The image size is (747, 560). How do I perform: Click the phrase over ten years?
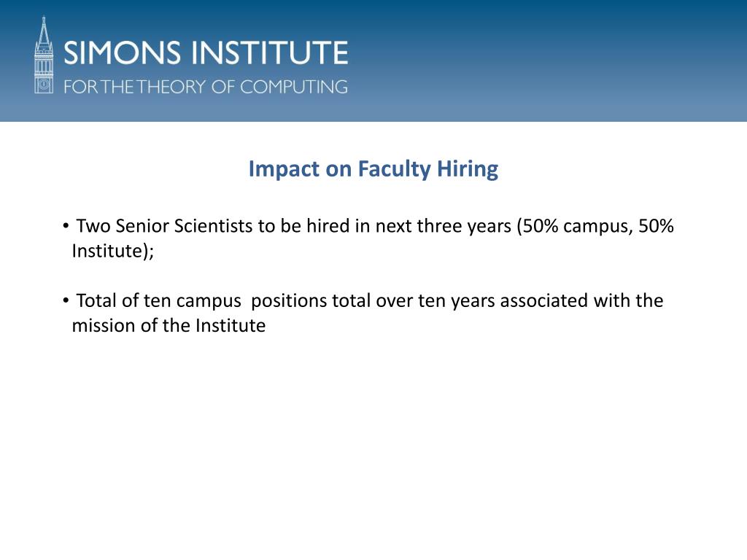(x=435, y=301)
